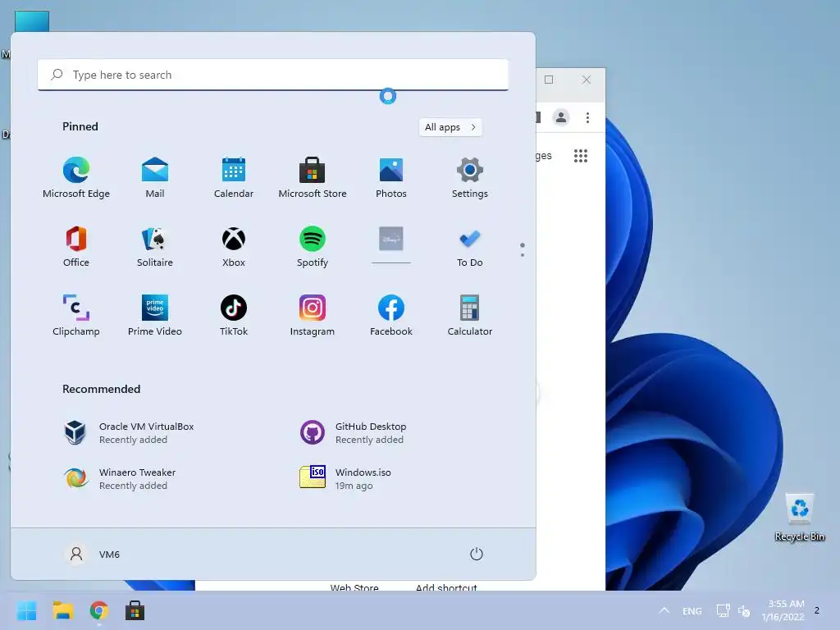Image resolution: width=840 pixels, height=630 pixels.
Task: Open Spotify from pinned apps
Action: tap(313, 246)
